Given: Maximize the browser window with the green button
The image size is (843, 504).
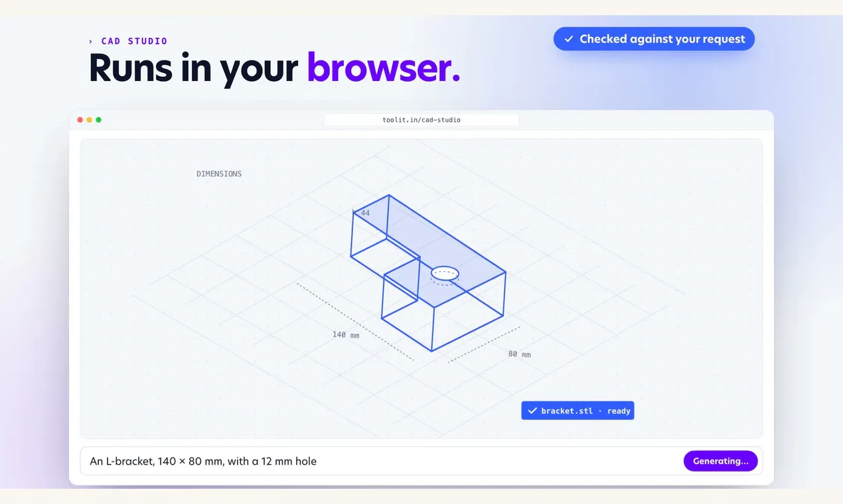Looking at the screenshot, I should (99, 120).
